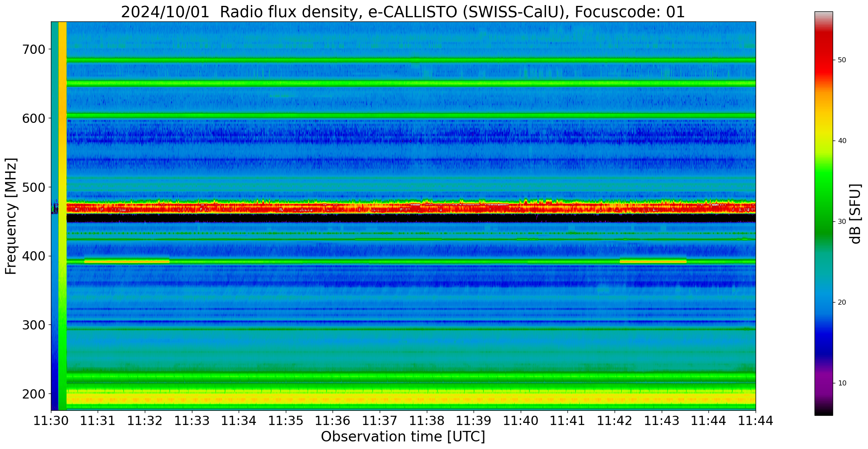Click the 11:31 time tick label

[x=98, y=420]
